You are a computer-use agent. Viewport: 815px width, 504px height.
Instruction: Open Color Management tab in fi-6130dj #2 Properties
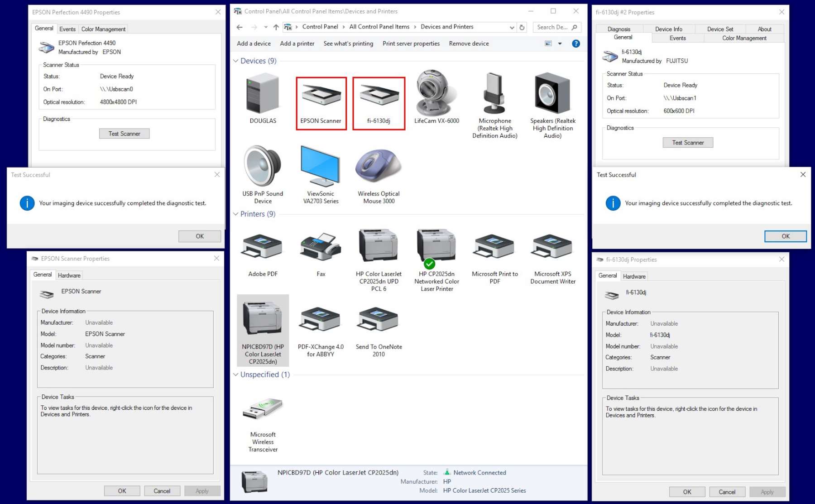744,38
